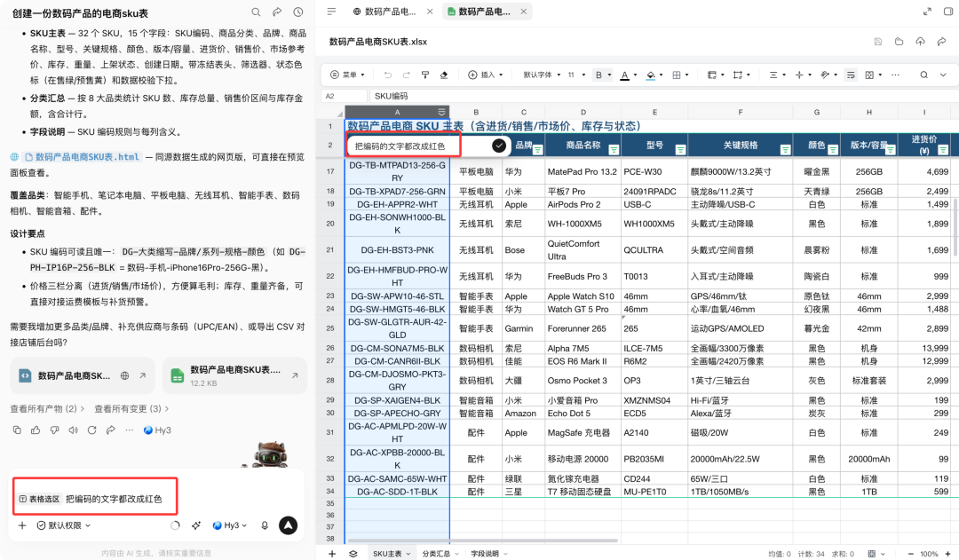Expand preview panel to fullscreen
The height and width of the screenshot is (560, 959).
point(927,11)
